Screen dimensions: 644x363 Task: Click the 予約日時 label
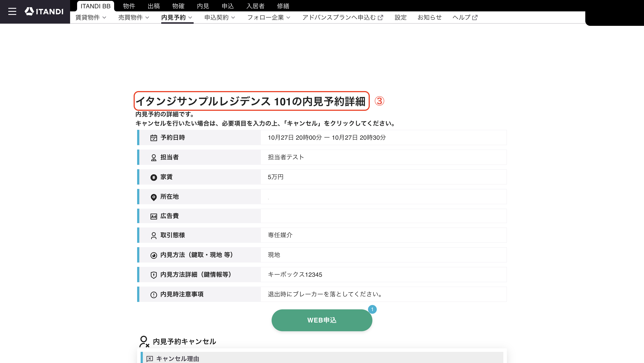(173, 138)
